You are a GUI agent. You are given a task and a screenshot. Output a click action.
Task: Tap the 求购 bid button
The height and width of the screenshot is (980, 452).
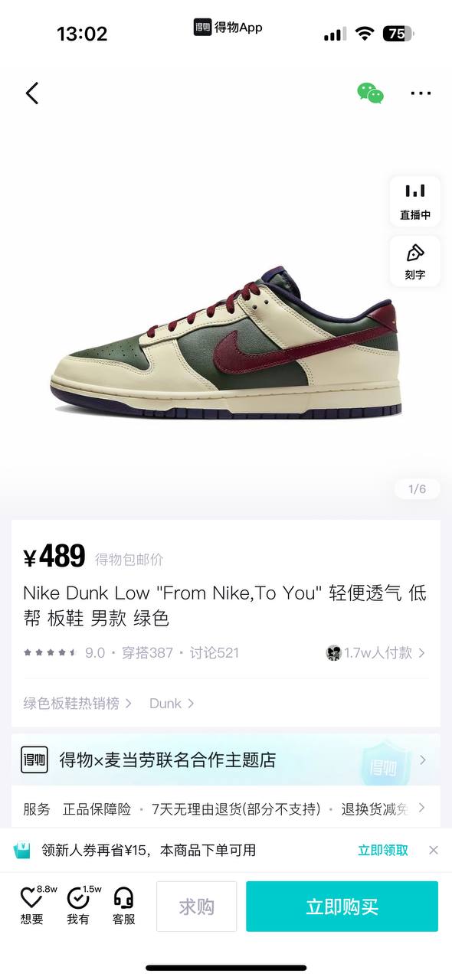coord(196,906)
